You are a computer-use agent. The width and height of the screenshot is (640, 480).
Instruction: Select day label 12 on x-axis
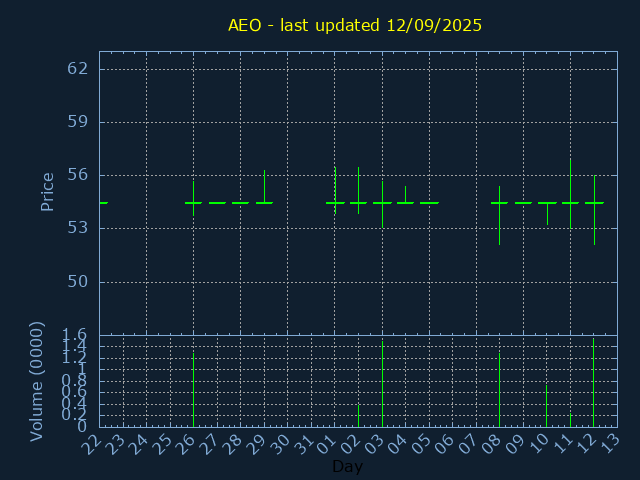pos(586,444)
